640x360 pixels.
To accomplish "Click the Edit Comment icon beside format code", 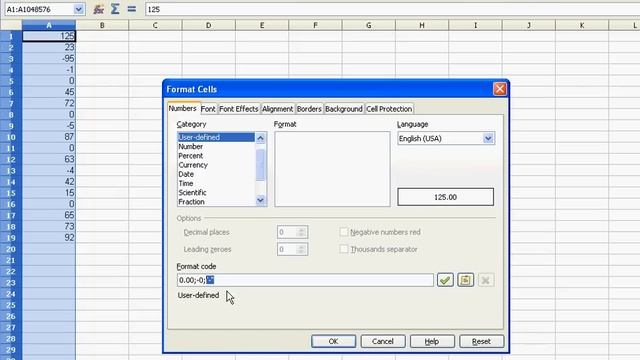I will 465,280.
